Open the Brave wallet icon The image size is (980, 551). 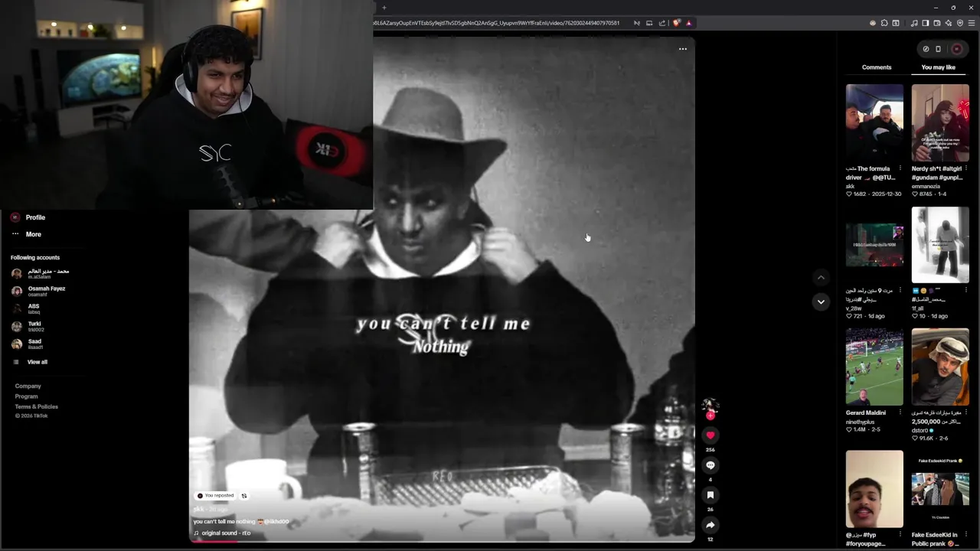tap(937, 23)
